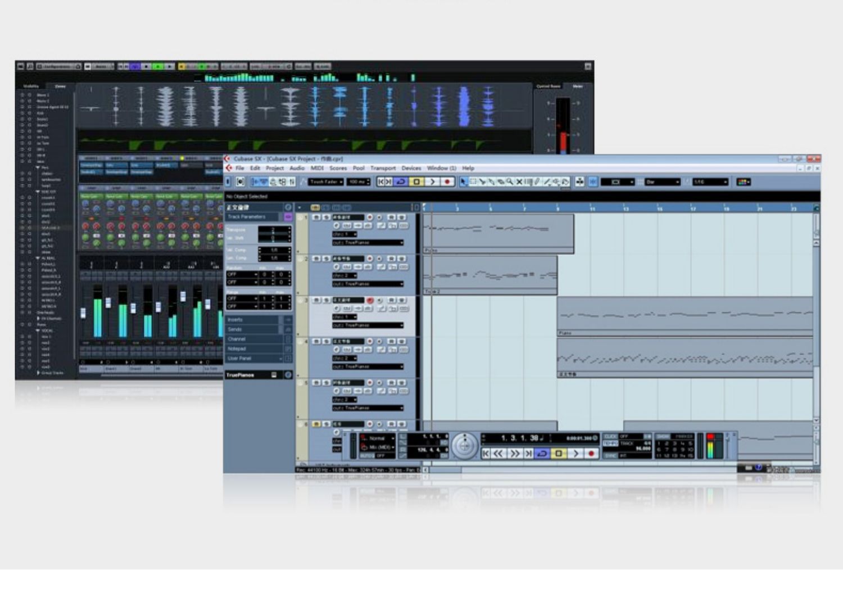Choose the Zoom magnifier tool

point(510,182)
